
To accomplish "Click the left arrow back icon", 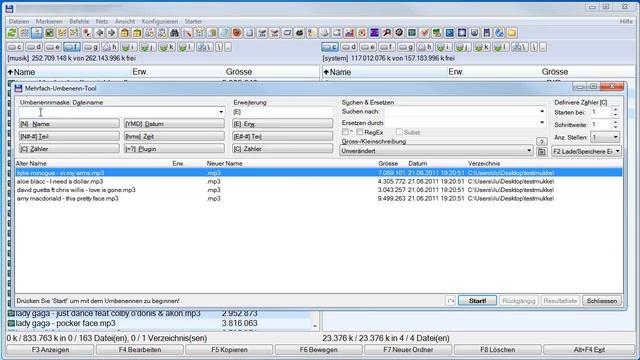I will [x=99, y=33].
